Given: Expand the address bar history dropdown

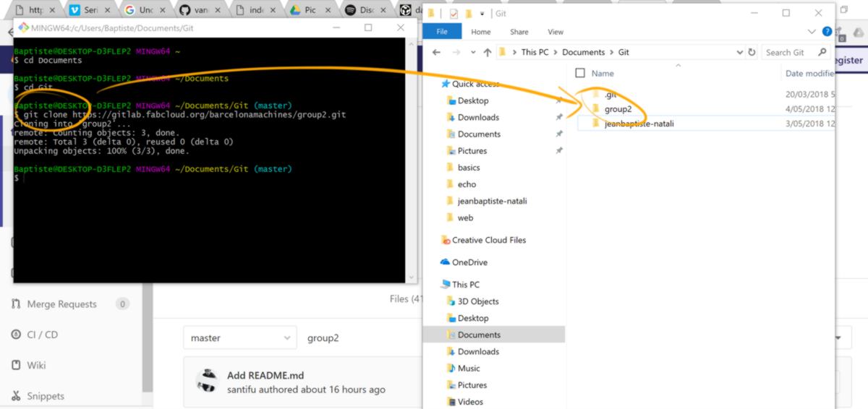Looking at the screenshot, I should [x=739, y=53].
